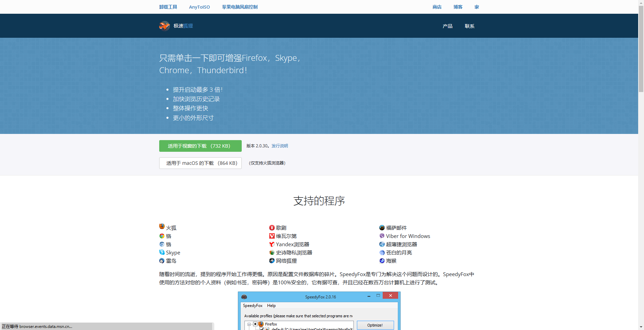Click the Vivaldi icon beside 维瓦尔第
The height and width of the screenshot is (330, 644).
(272, 236)
